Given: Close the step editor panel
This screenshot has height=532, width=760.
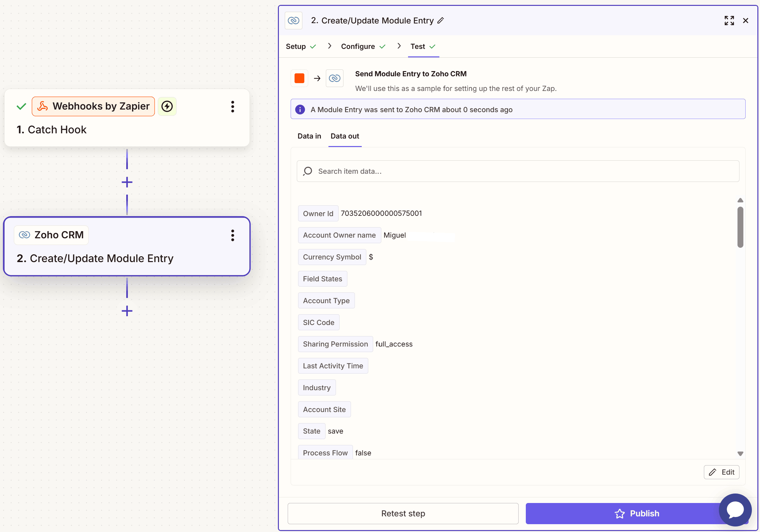Looking at the screenshot, I should 745,21.
